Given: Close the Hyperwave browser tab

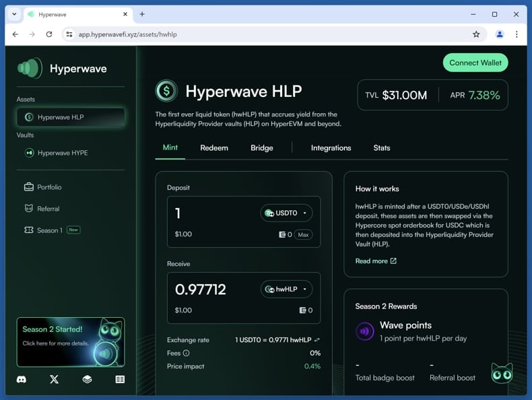Looking at the screenshot, I should pos(125,14).
